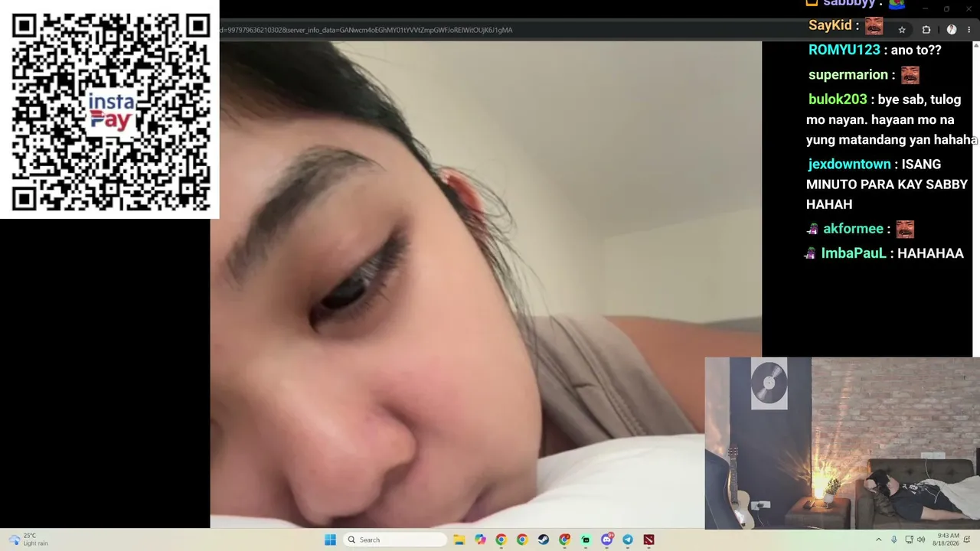The height and width of the screenshot is (551, 980).
Task: Open the red Dota 2 taskbar icon
Action: pyautogui.click(x=649, y=540)
